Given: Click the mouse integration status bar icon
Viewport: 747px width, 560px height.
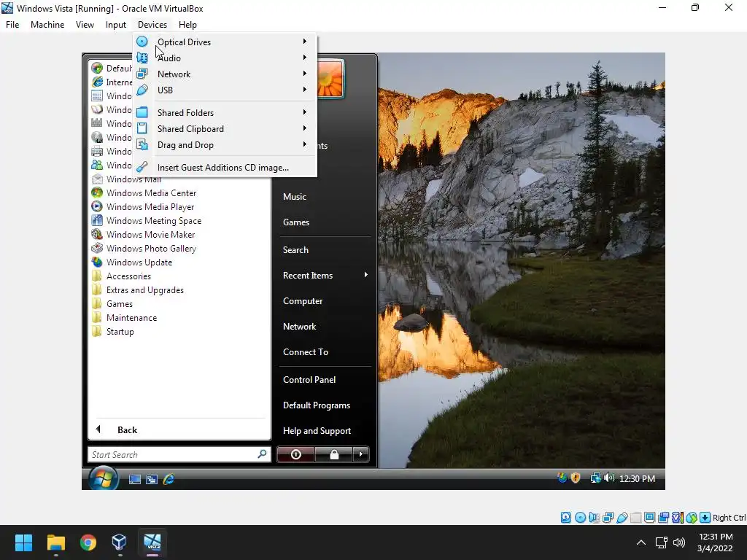Looking at the screenshot, I should 692,518.
